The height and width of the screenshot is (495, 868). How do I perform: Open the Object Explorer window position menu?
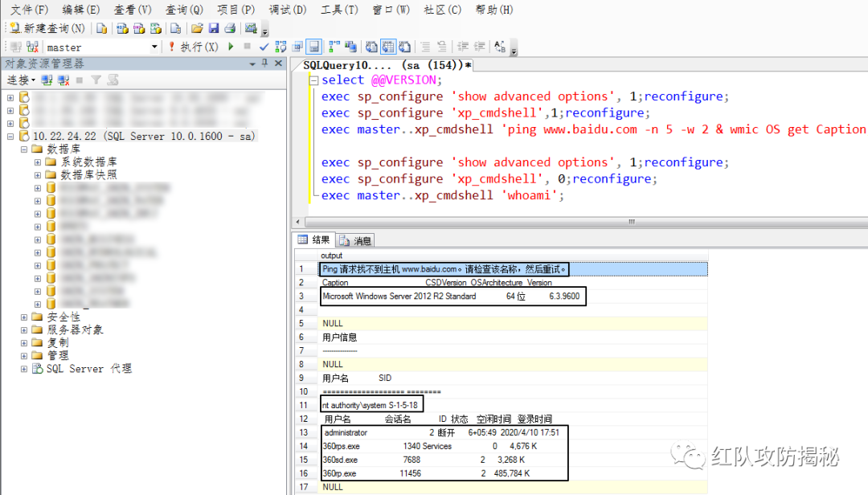252,63
